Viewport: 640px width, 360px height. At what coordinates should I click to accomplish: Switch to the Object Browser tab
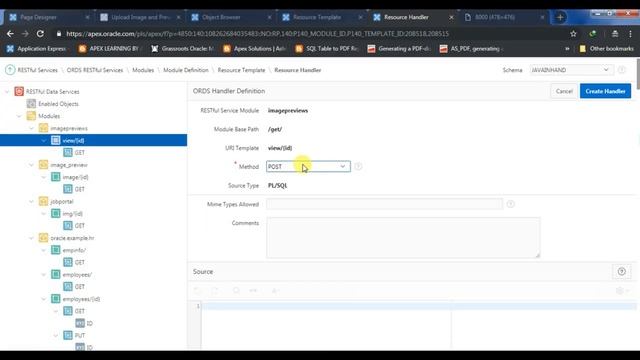231,17
